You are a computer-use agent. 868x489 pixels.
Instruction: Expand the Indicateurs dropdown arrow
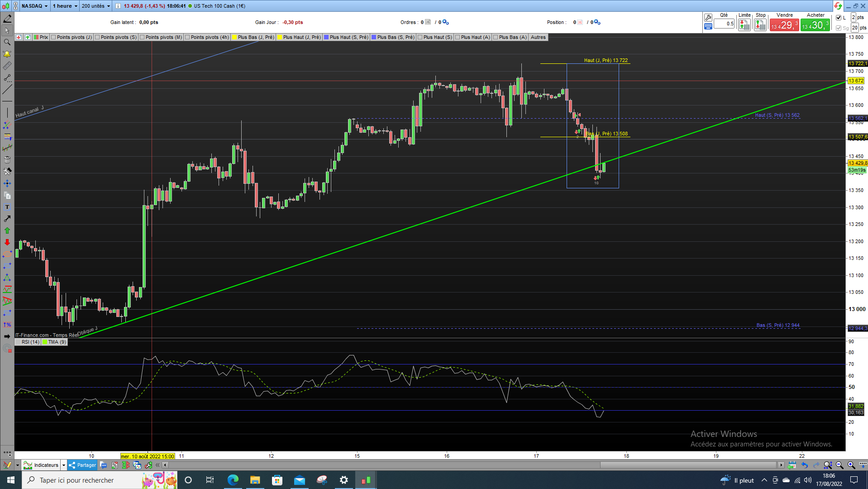[64, 465]
